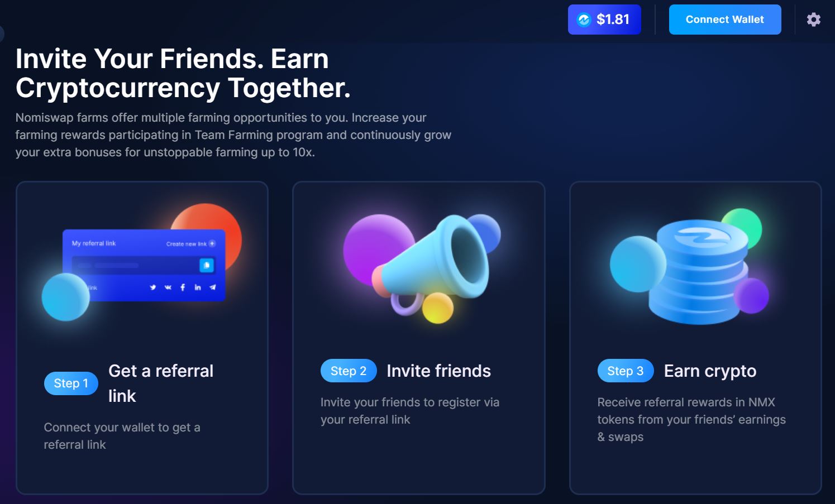
Task: Click the plus icon next to Create new link
Action: [x=212, y=243]
